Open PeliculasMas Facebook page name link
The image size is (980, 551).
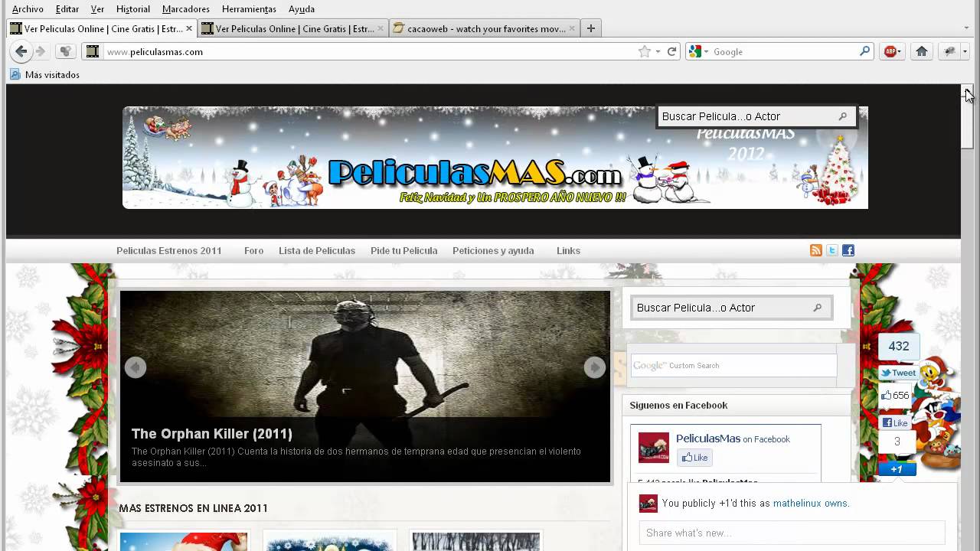(x=708, y=439)
